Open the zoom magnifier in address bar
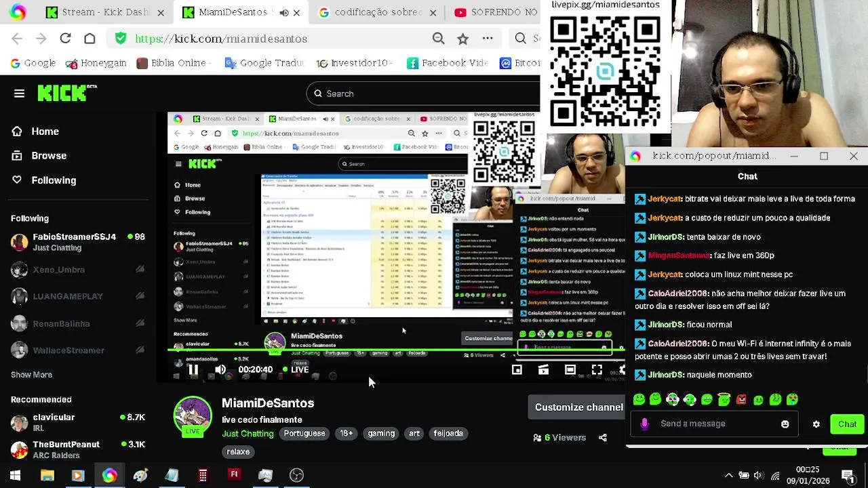This screenshot has width=868, height=488. (438, 39)
